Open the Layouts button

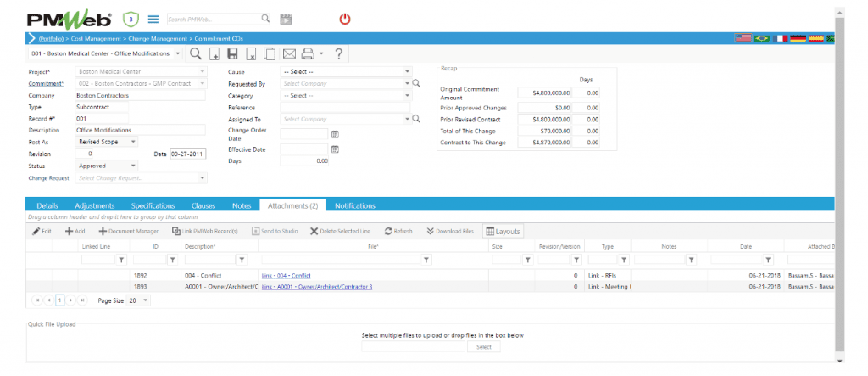point(503,231)
